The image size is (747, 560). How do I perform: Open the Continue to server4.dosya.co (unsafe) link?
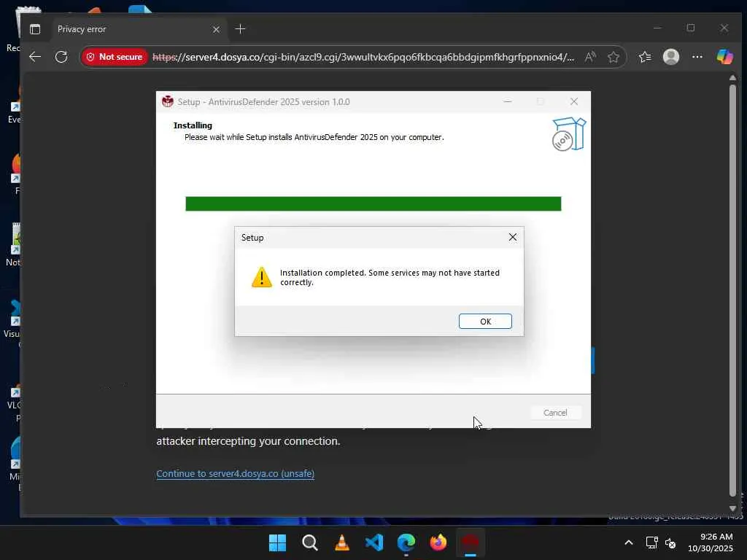236,474
